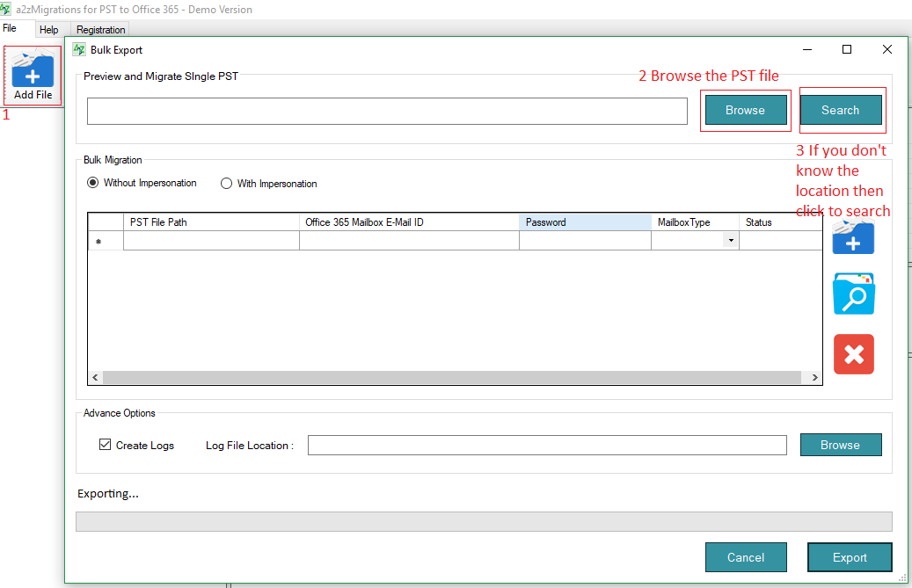This screenshot has width=912, height=588.
Task: Click the new row asterisk header
Action: pos(106,241)
